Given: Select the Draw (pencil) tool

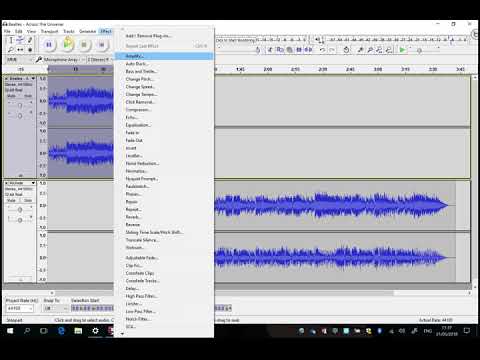Looking at the screenshot, I should 30,40.
